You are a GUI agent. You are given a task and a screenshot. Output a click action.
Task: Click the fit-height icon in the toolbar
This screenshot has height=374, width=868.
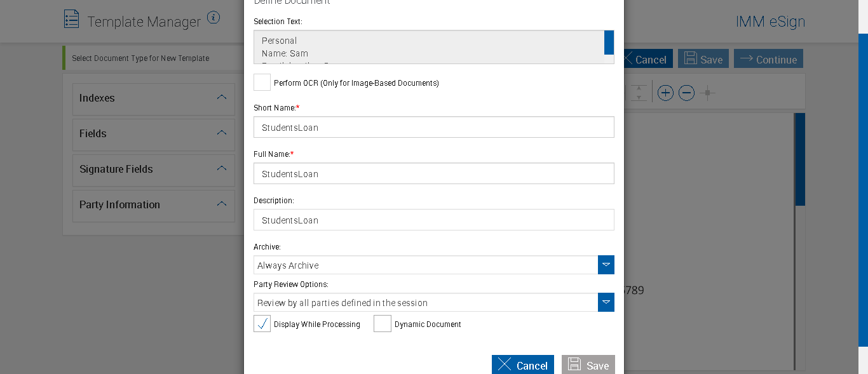tap(640, 93)
